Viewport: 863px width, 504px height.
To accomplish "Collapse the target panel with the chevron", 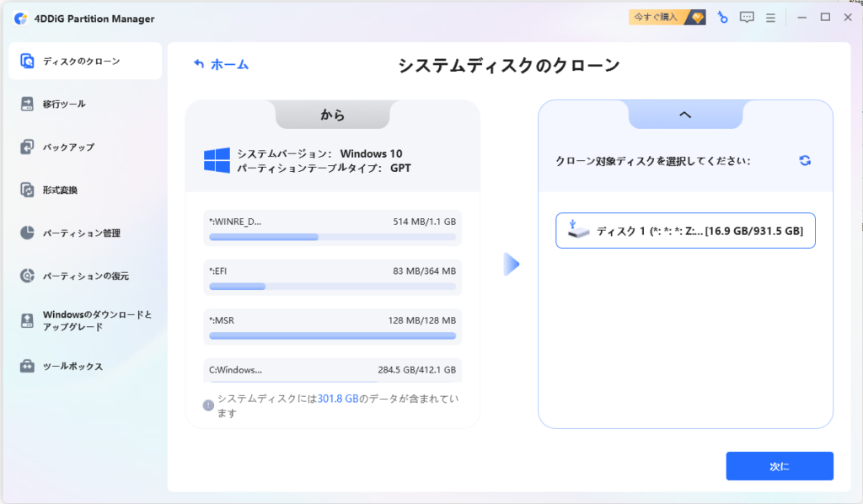I will coord(685,115).
